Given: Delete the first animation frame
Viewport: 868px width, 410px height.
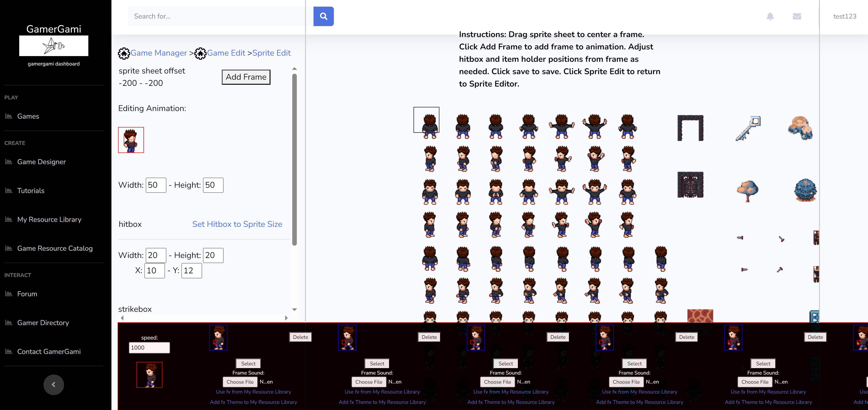Looking at the screenshot, I should 300,337.
